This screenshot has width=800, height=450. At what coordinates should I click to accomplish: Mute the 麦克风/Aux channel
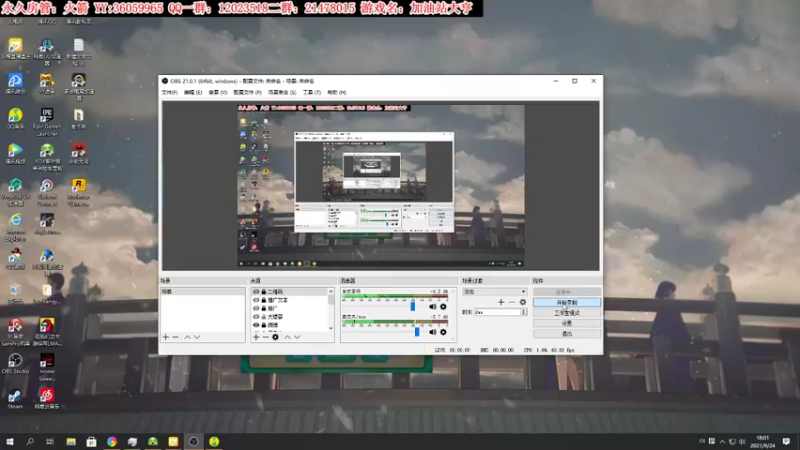point(433,332)
